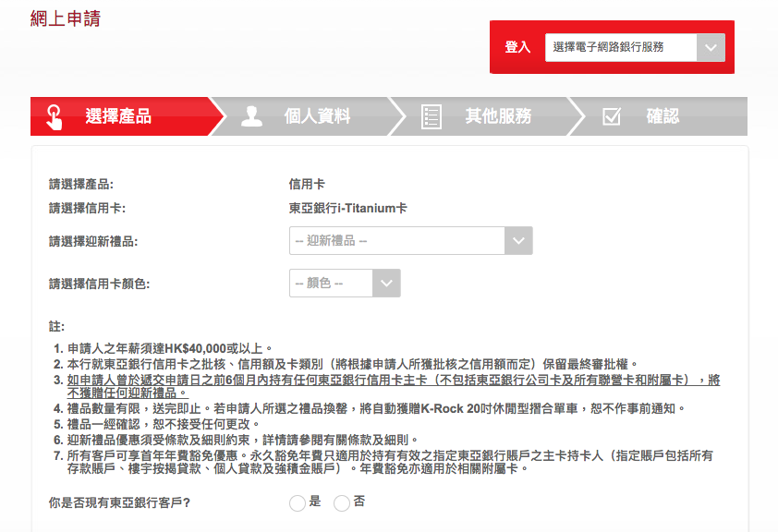Click the person silhouette icon beside 個人資料
778x532 pixels.
pyautogui.click(x=251, y=116)
